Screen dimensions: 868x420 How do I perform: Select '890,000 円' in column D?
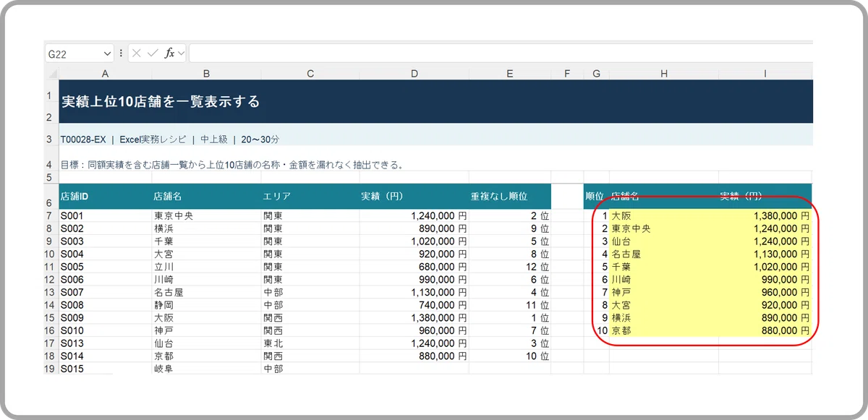coord(414,228)
